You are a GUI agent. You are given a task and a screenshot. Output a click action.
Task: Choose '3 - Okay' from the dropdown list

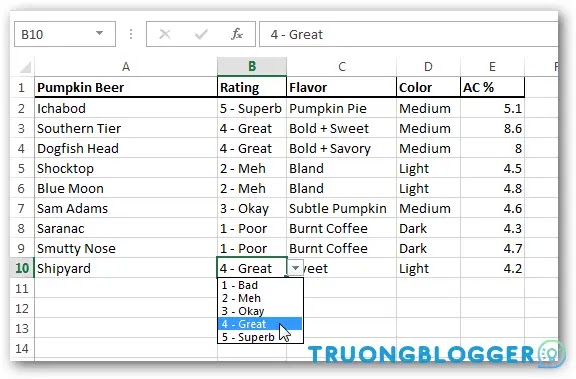(260, 311)
